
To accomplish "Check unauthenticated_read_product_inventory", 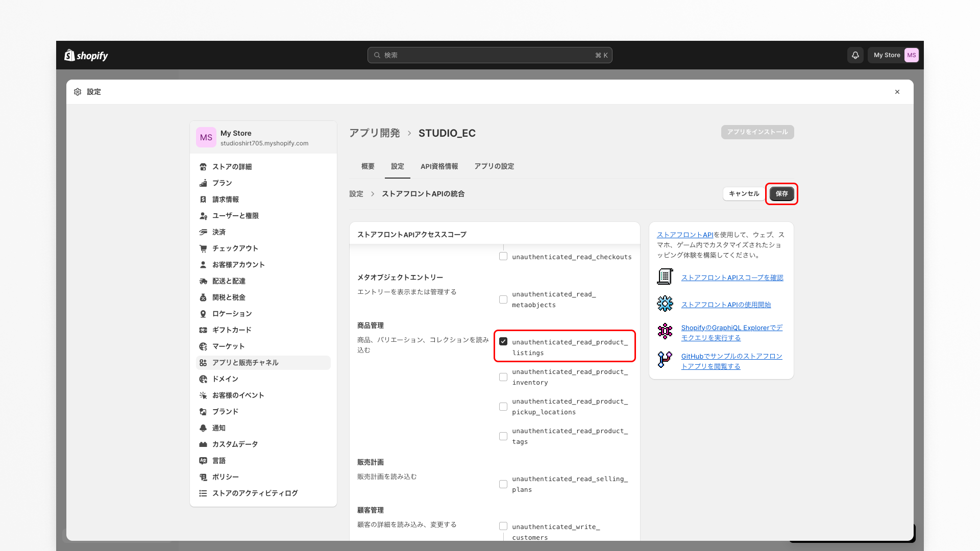I will [503, 377].
